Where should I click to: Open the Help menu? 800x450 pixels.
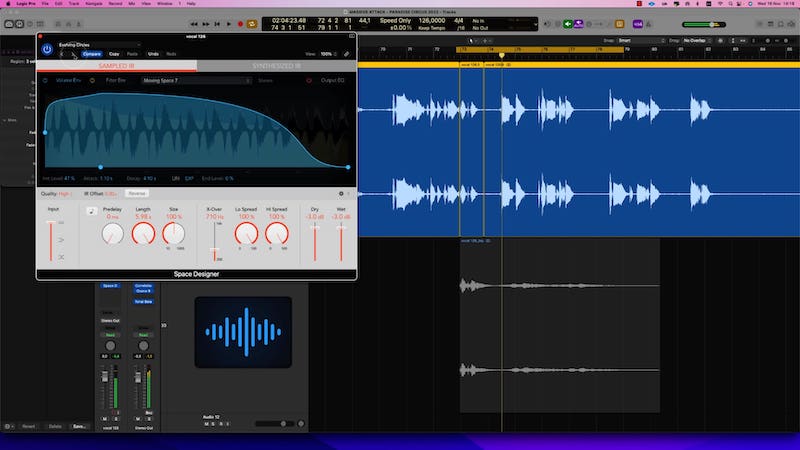pyautogui.click(x=191, y=4)
